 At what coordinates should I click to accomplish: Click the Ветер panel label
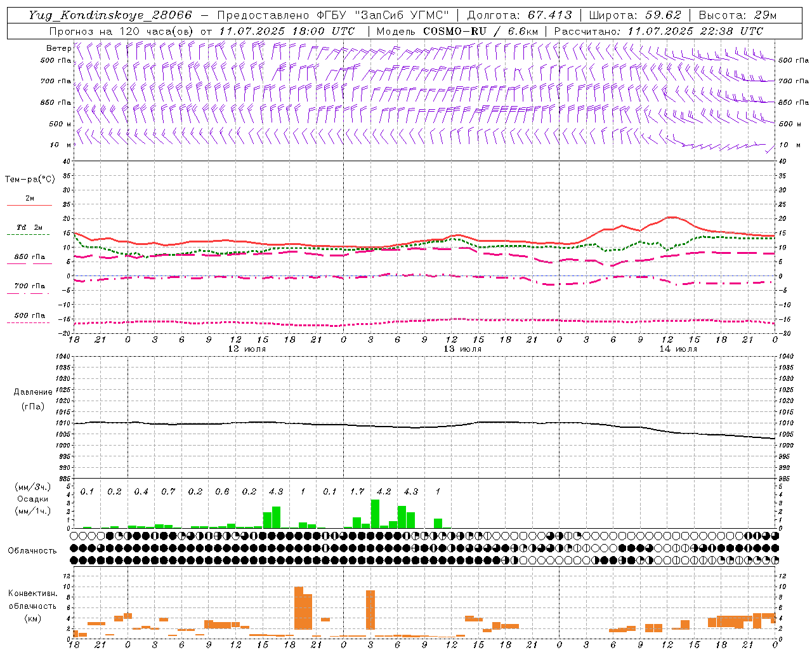58,48
